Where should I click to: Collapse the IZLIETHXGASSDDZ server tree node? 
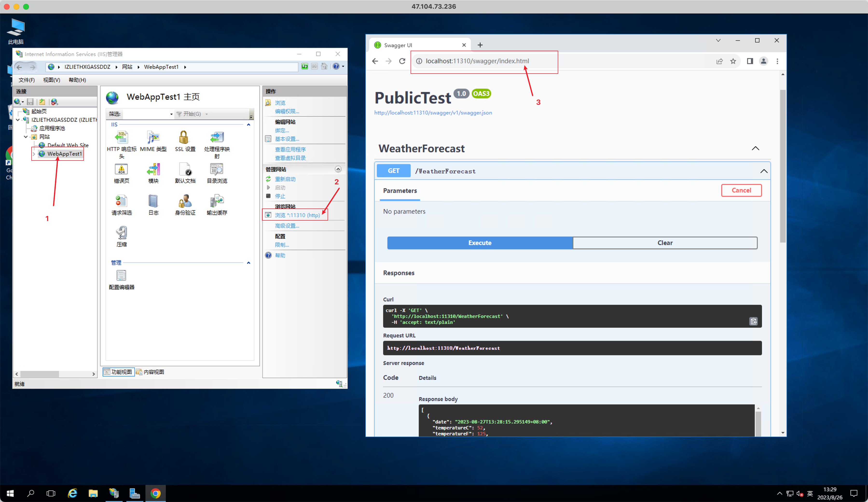coord(18,120)
